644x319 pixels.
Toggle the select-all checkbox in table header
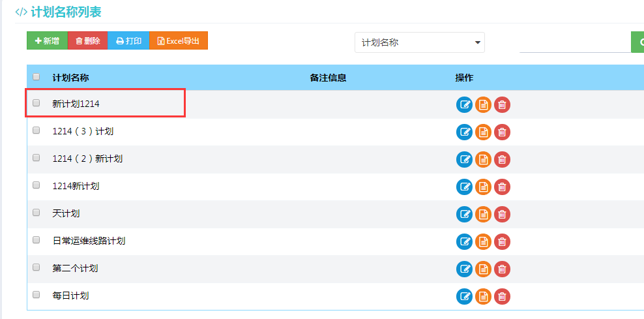tap(37, 77)
